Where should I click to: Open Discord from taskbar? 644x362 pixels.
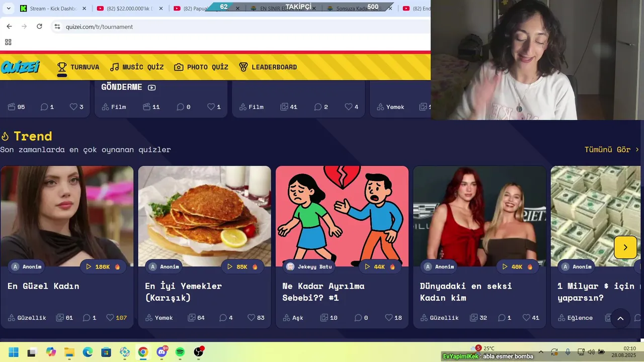point(162,352)
